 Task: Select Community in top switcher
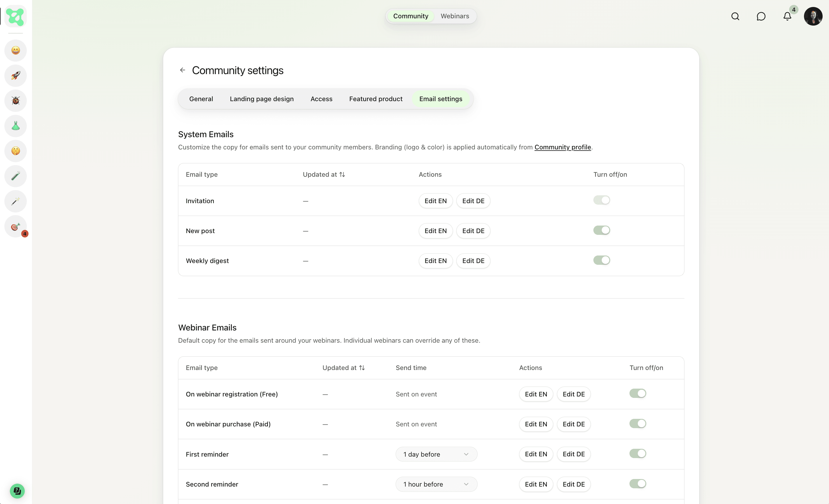tap(410, 16)
